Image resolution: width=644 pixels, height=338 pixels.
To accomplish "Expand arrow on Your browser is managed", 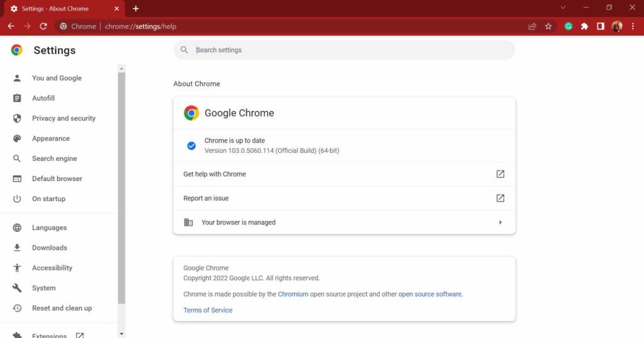I will 500,222.
